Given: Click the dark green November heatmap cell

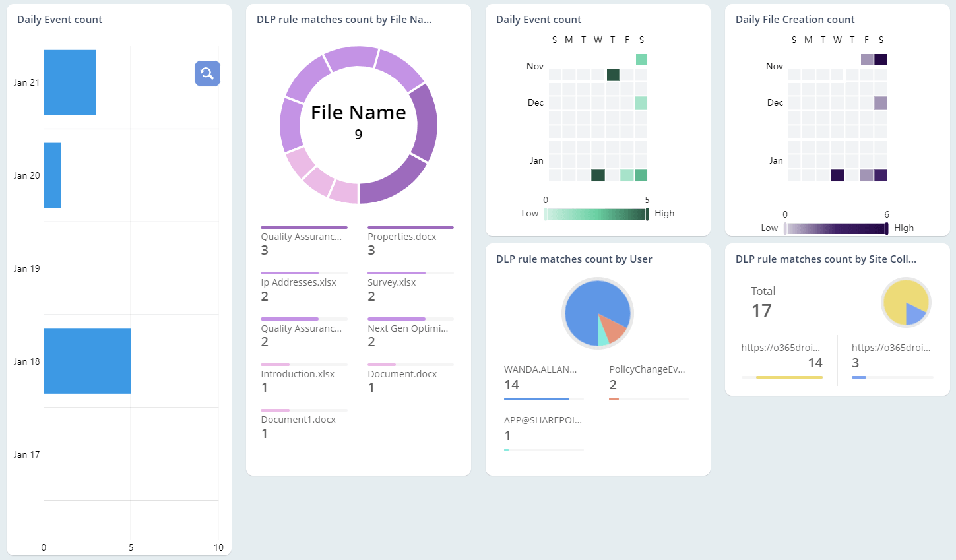Looking at the screenshot, I should click(612, 75).
